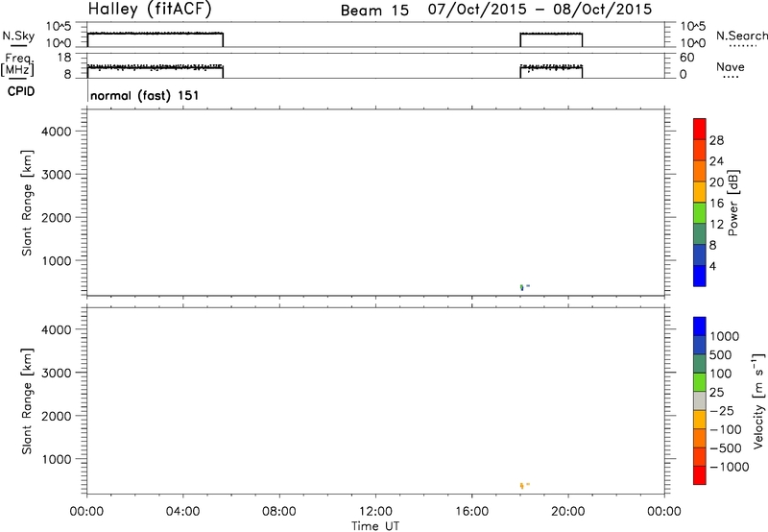Image resolution: width=768 pixels, height=532 pixels.
Task: Select the green 12–16 dB Power color segment
Action: pyautogui.click(x=700, y=212)
